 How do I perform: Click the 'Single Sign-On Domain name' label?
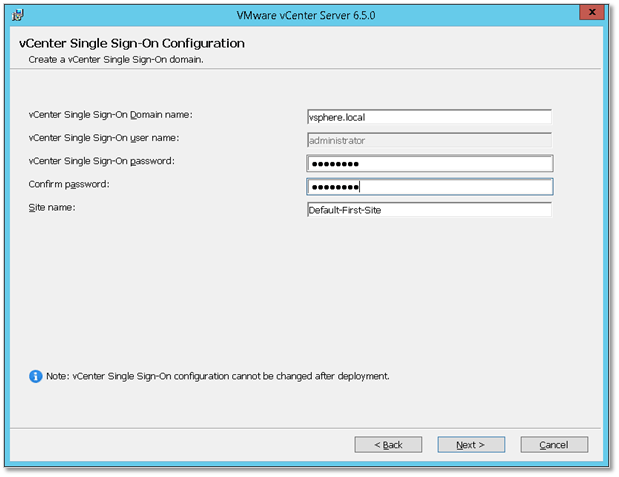[110, 115]
